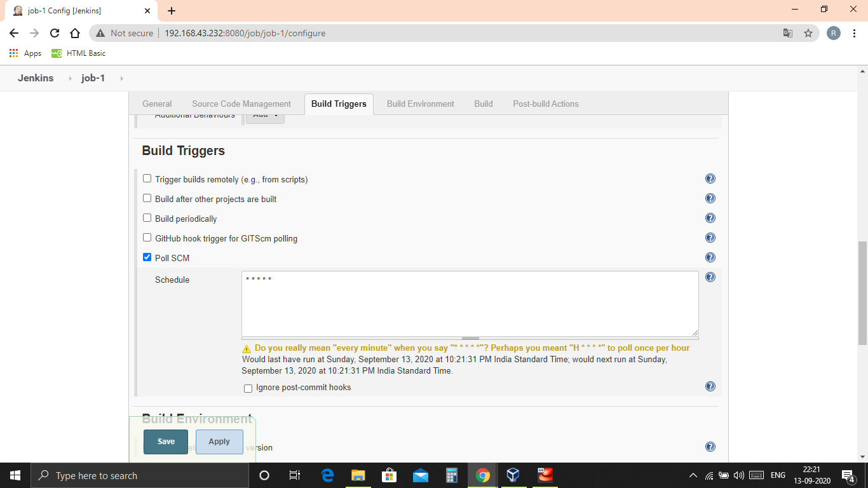Go to Post-build Actions tab
Screen dimensions: 868x488
546,104
